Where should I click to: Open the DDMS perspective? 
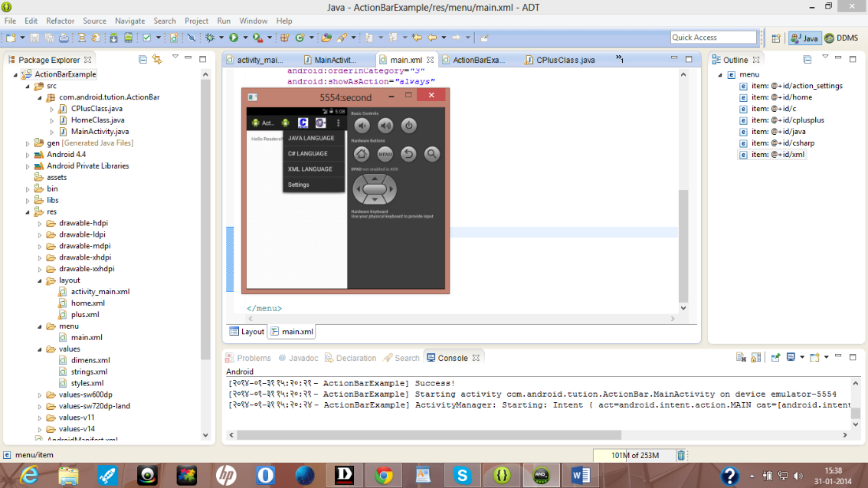841,38
